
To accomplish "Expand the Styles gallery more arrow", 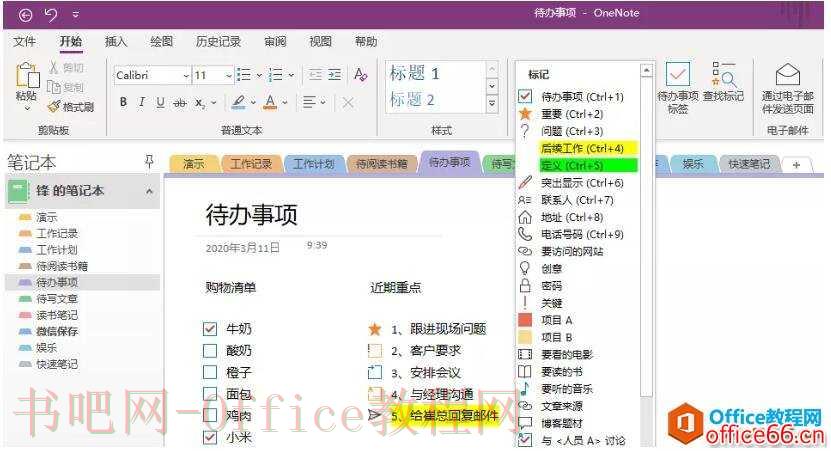I will point(492,103).
